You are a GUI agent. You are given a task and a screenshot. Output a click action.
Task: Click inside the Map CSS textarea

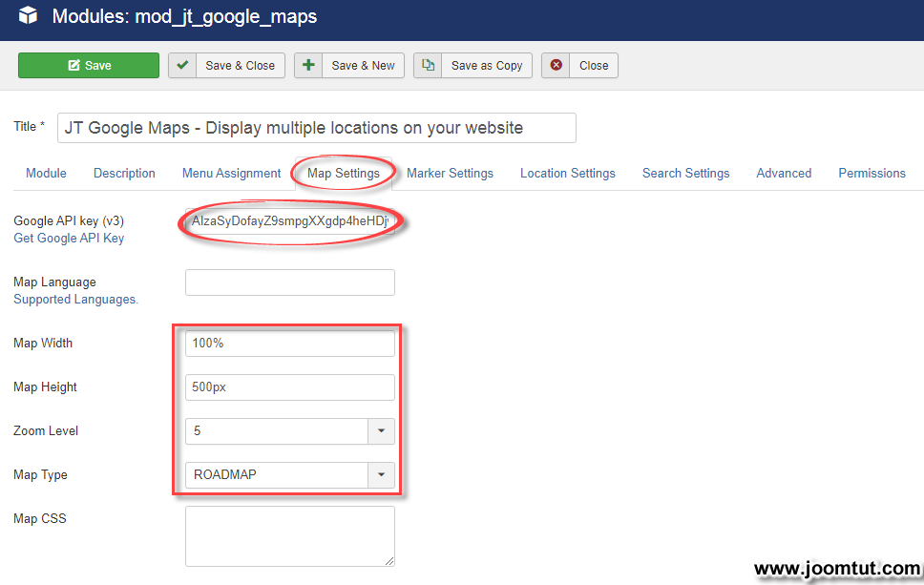(290, 536)
